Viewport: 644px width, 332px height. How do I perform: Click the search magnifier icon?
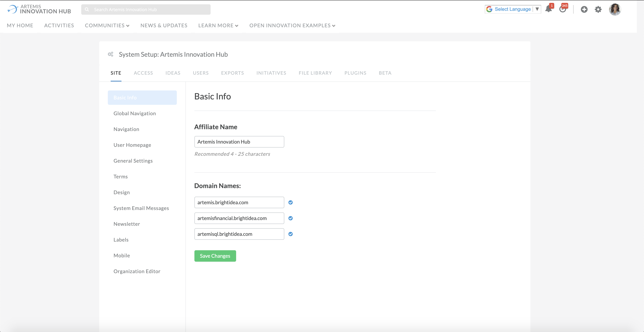click(87, 10)
